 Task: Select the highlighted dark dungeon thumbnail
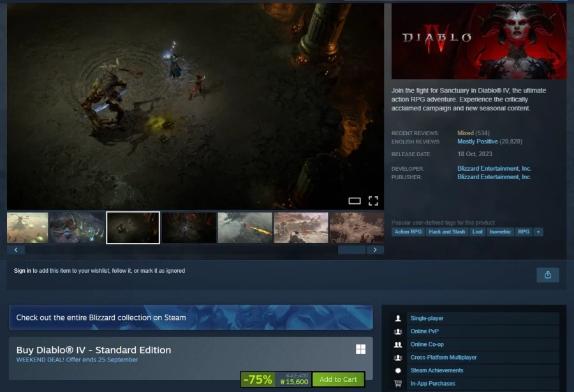(133, 228)
